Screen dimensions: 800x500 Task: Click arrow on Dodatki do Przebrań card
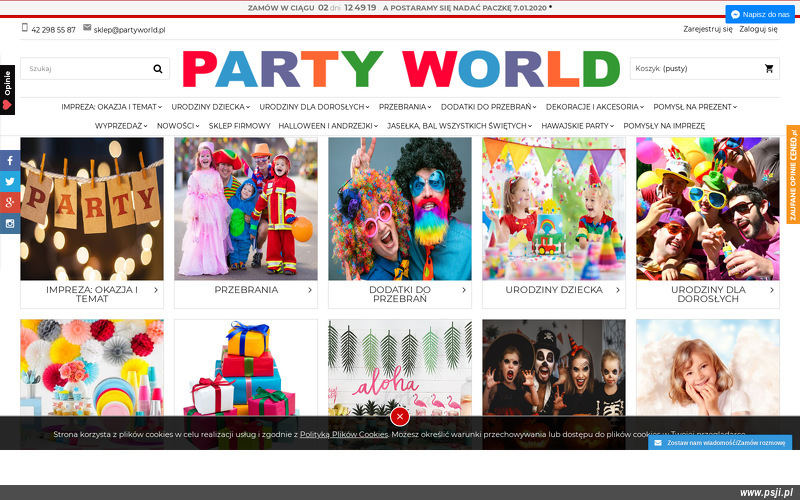click(464, 289)
